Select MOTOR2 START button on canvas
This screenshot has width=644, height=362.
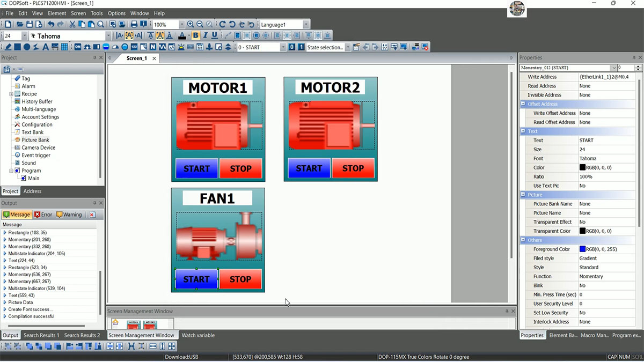[x=309, y=168]
